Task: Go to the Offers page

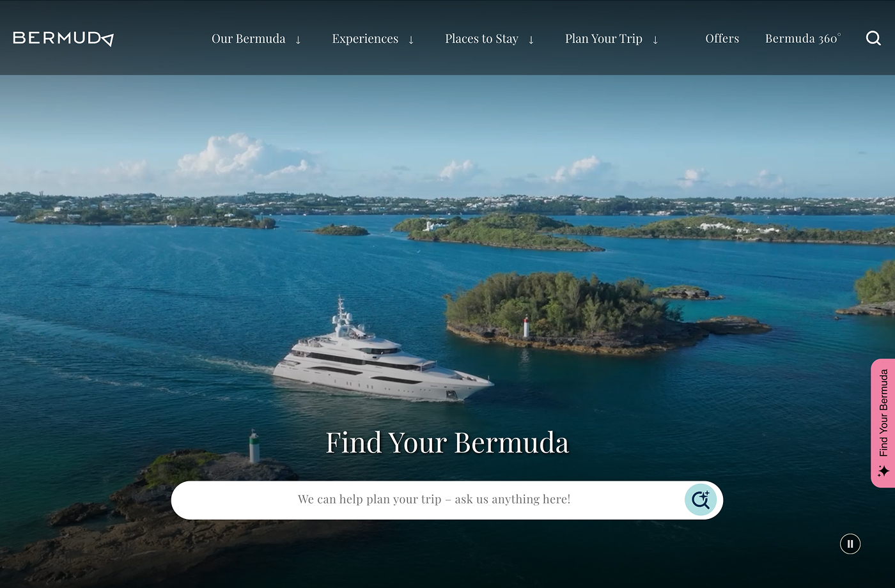Action: (722, 38)
